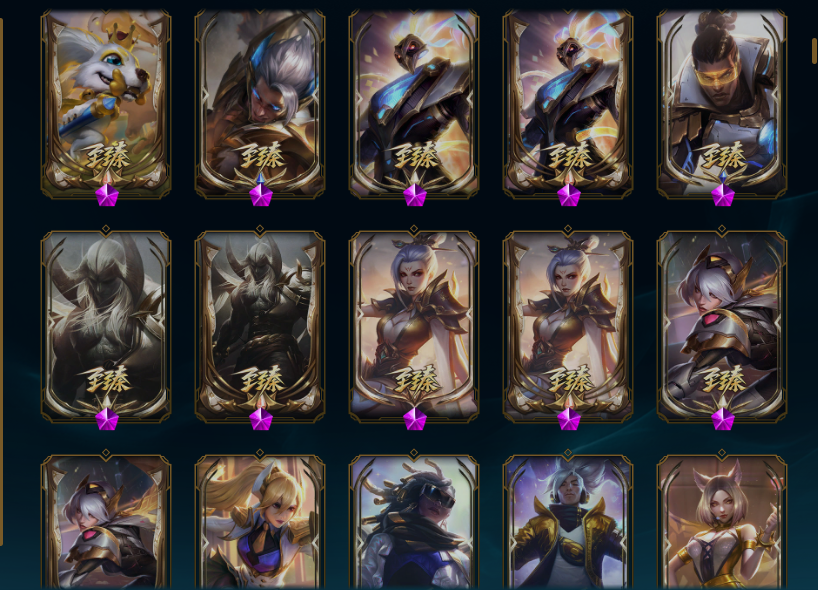Select the greyed-out full-body horned warrior card
This screenshot has width=818, height=590.
260,327
